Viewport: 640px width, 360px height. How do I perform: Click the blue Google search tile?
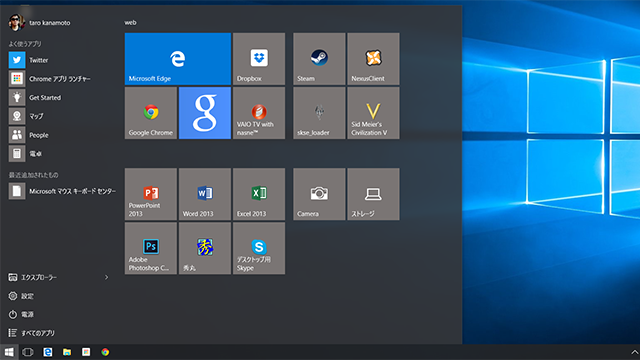(x=205, y=113)
